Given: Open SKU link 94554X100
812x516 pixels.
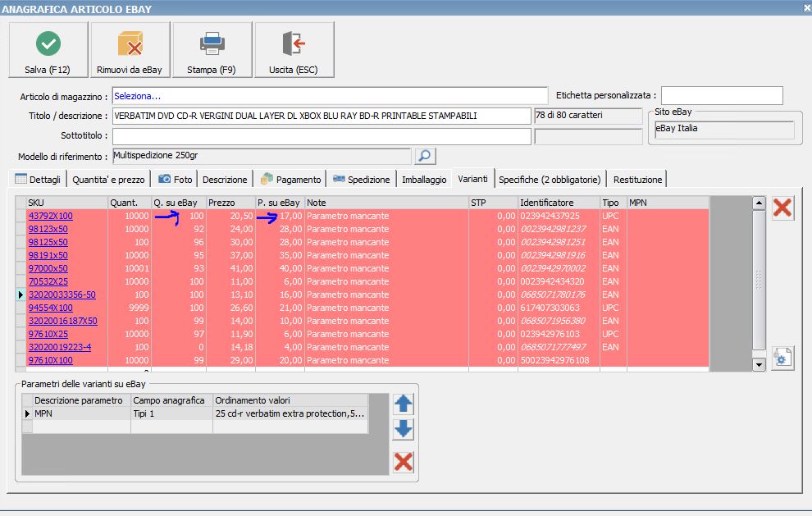Looking at the screenshot, I should tap(51, 308).
